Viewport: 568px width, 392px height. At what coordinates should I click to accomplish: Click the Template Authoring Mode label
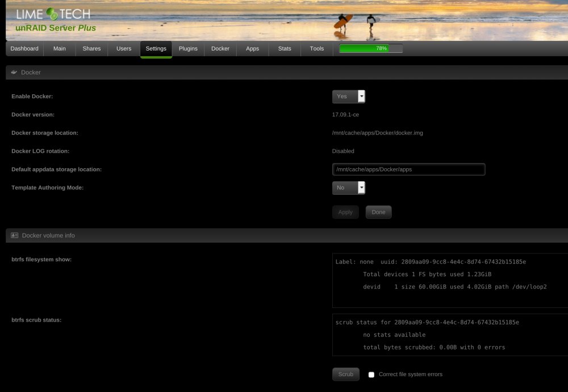tap(48, 187)
